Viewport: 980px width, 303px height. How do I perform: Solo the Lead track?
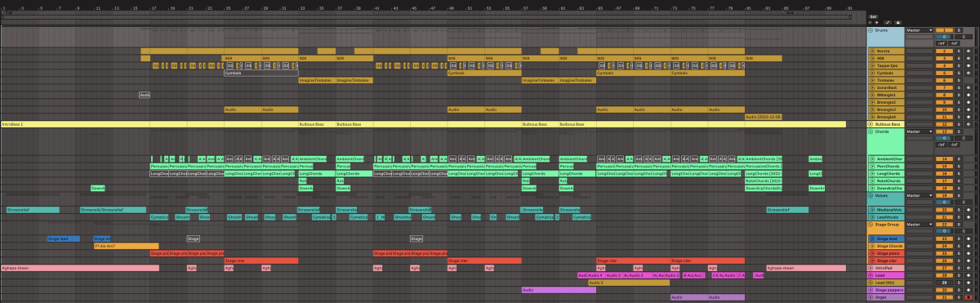960,275
